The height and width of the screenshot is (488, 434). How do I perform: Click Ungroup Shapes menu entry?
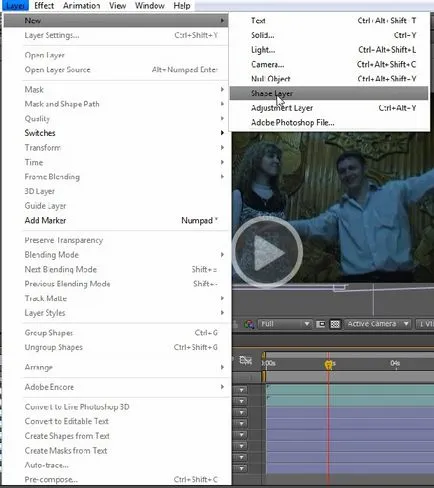(116, 347)
